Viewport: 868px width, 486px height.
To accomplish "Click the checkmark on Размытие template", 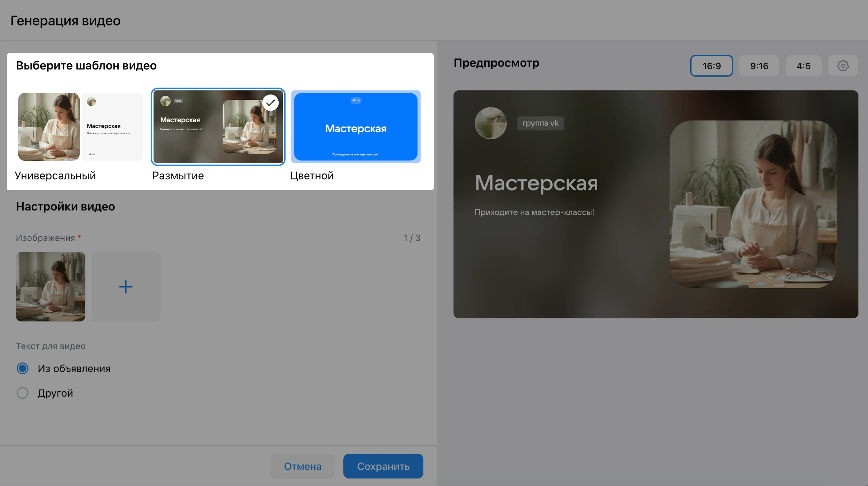I will click(270, 103).
